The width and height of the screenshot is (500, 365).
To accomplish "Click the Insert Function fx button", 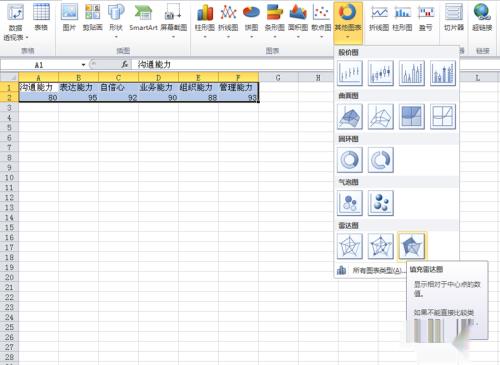I will tap(125, 64).
